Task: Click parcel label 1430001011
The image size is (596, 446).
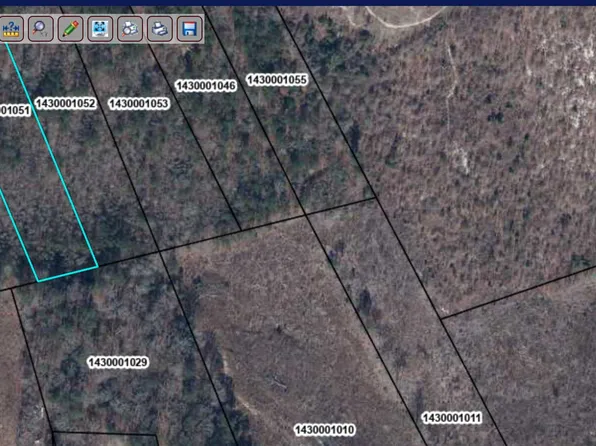Action: pyautogui.click(x=452, y=418)
